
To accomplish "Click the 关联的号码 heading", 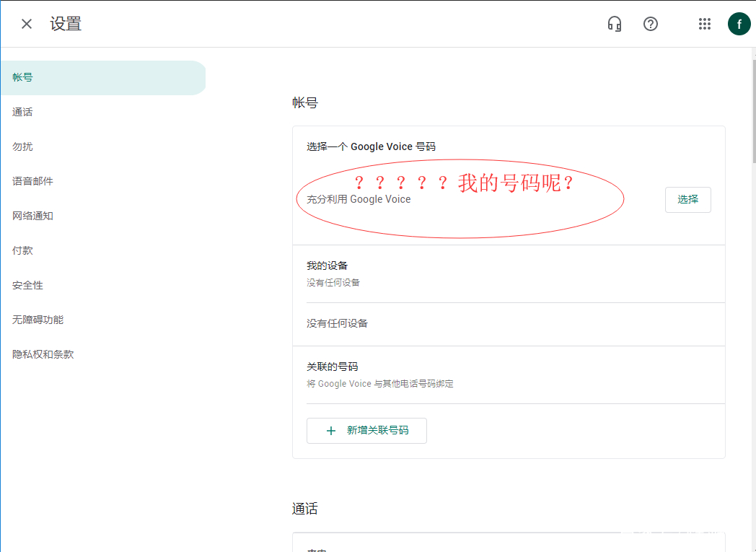I will pos(333,367).
